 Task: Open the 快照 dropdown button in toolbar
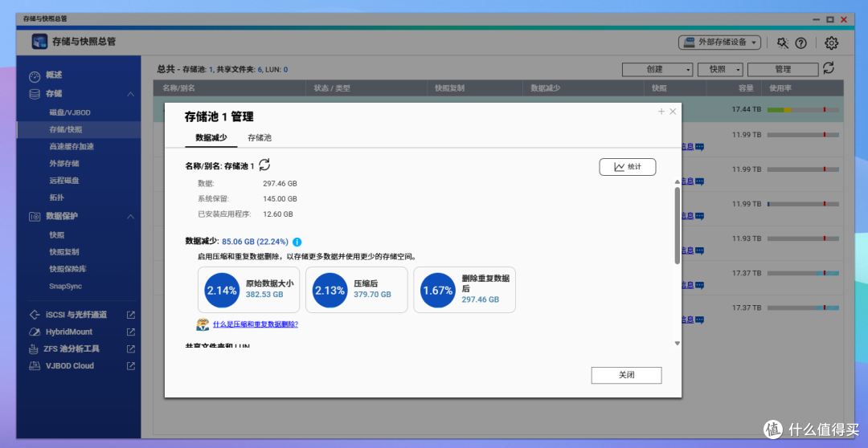pyautogui.click(x=719, y=70)
